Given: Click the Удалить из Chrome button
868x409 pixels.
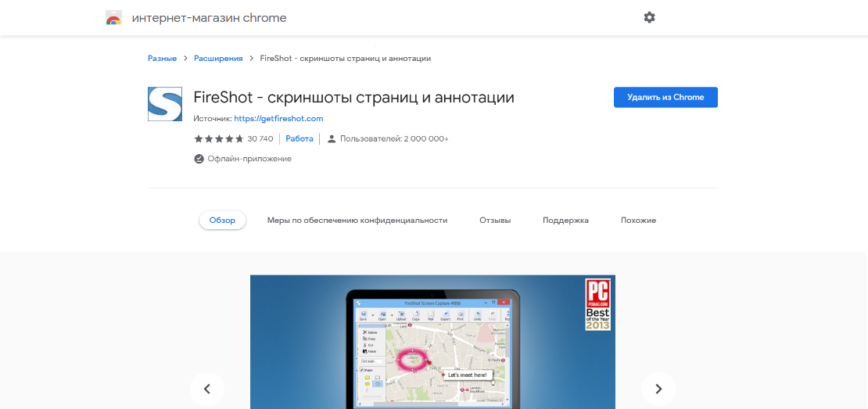Looking at the screenshot, I should (x=665, y=97).
